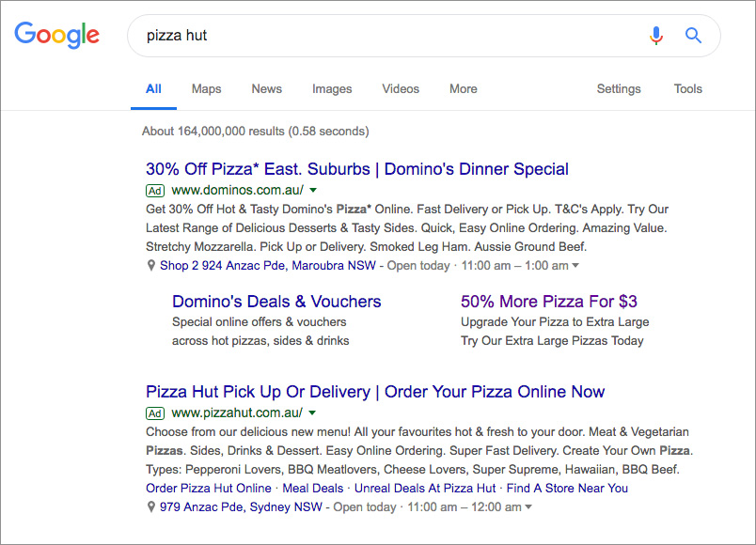Follow the Find A Store Near You link
This screenshot has height=545, width=756.
point(567,488)
